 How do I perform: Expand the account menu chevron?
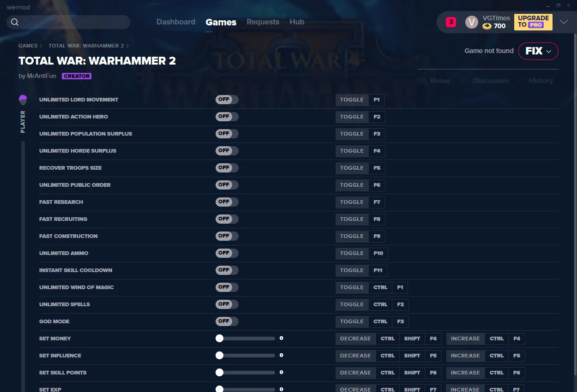(564, 22)
